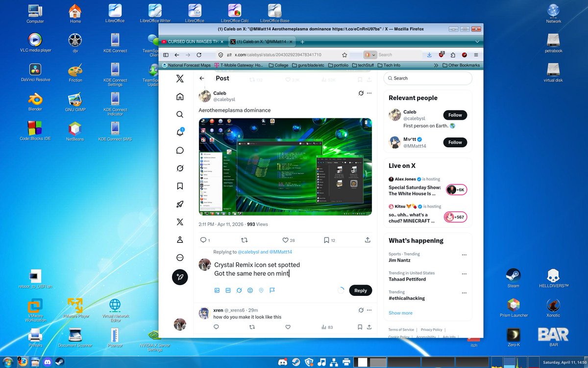Open X Explore search icon in sidebar
The width and height of the screenshot is (588, 368).
(x=180, y=114)
